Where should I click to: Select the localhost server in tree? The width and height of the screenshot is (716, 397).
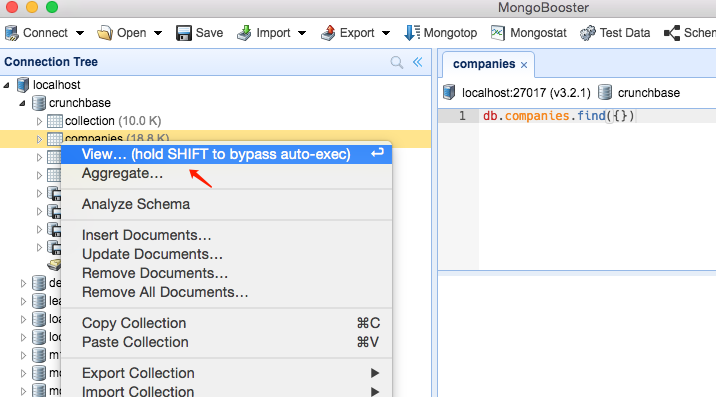pyautogui.click(x=57, y=85)
